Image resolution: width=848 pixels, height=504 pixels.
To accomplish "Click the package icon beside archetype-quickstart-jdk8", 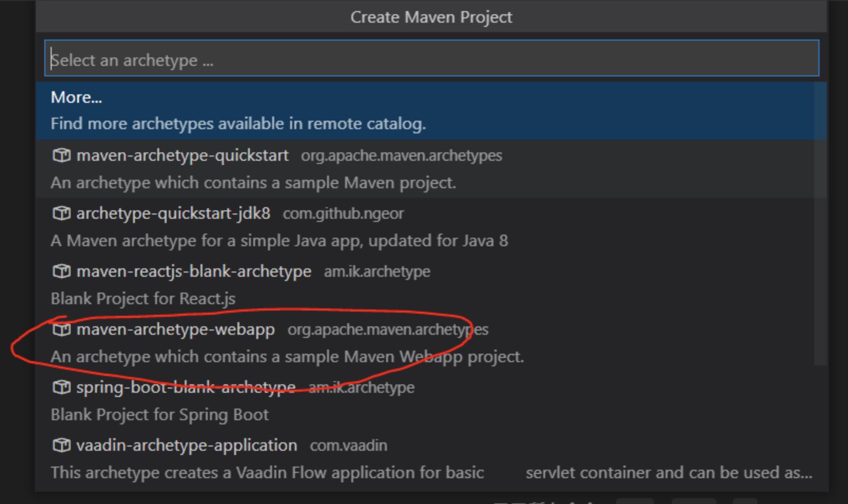I will [x=61, y=214].
